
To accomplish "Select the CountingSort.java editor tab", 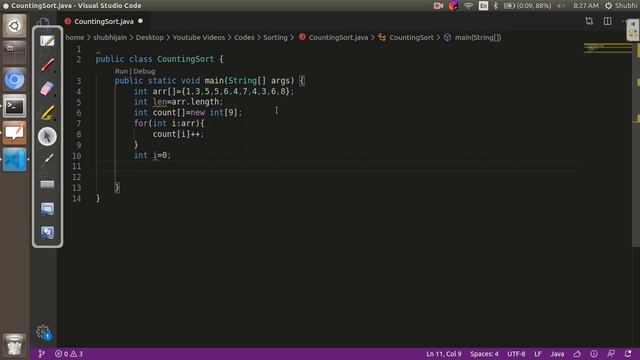I will (104, 21).
